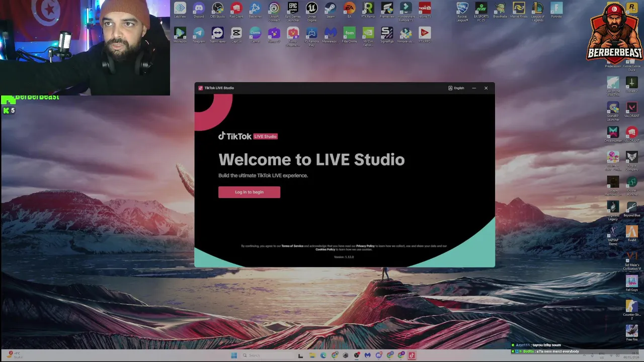Open the Ubisoft Connect desktop shortcut
Viewport: 644px width, 362px height.
(274, 12)
